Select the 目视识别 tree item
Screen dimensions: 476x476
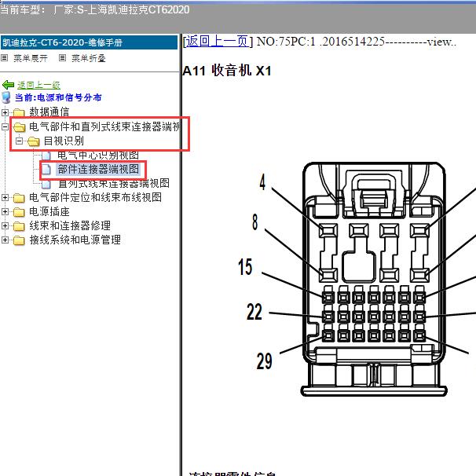pyautogui.click(x=64, y=141)
